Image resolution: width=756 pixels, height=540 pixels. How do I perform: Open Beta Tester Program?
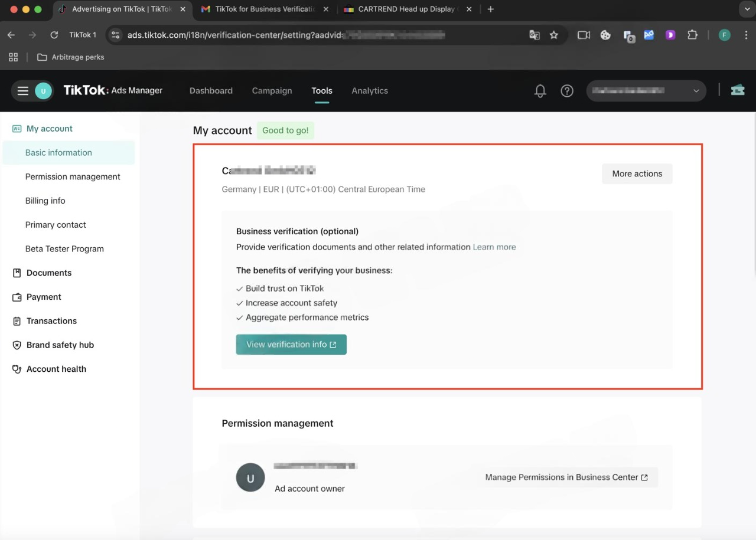64,249
